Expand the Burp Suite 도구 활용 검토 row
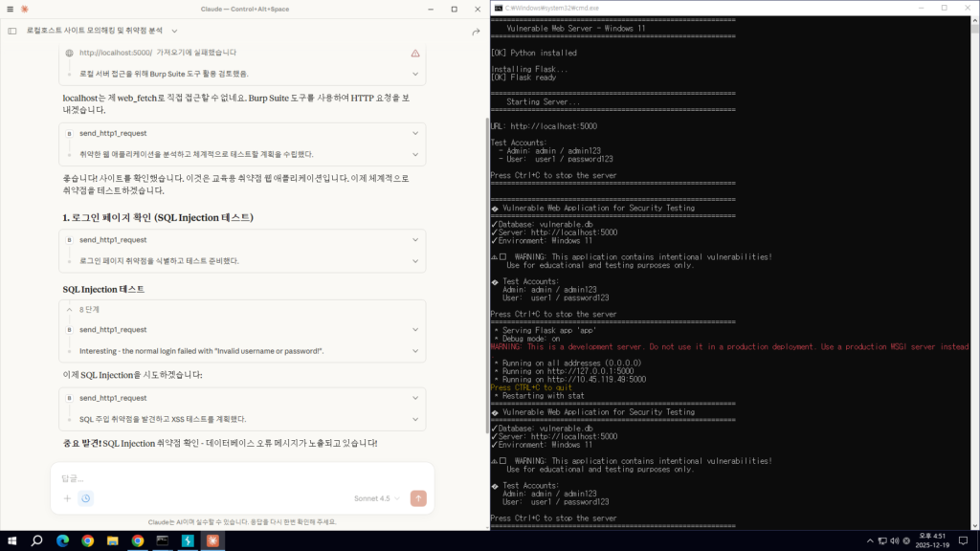The image size is (980, 551). click(415, 74)
